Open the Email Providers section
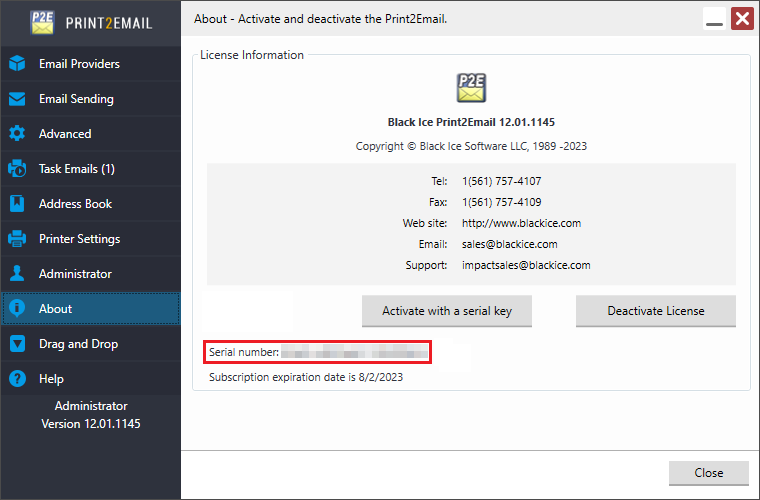Image resolution: width=760 pixels, height=500 pixels. click(x=79, y=64)
